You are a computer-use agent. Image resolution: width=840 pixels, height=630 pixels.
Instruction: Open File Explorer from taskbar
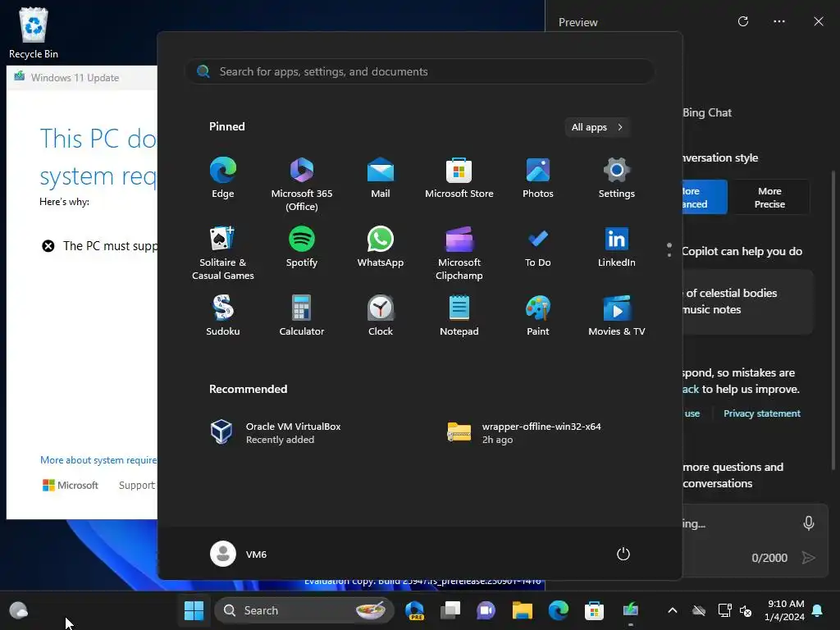pyautogui.click(x=522, y=610)
